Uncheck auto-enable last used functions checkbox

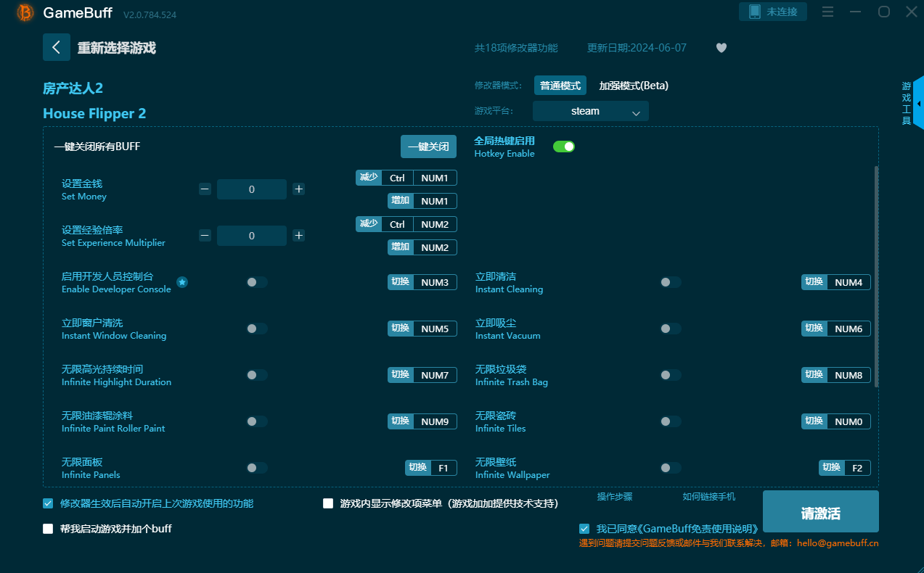click(x=48, y=503)
